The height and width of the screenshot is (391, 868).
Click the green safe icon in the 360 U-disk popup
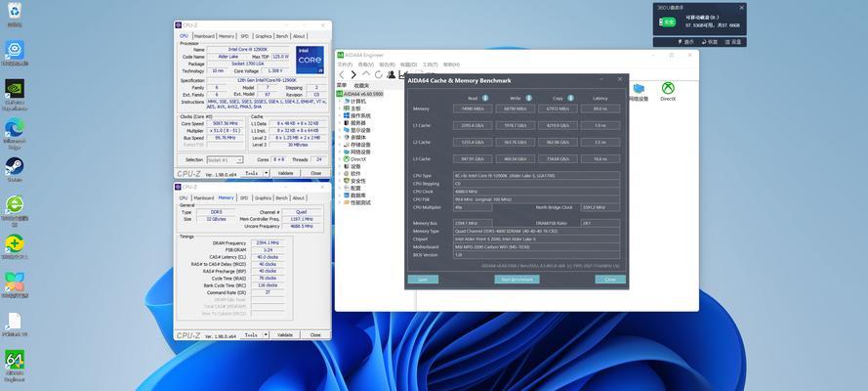pyautogui.click(x=668, y=22)
